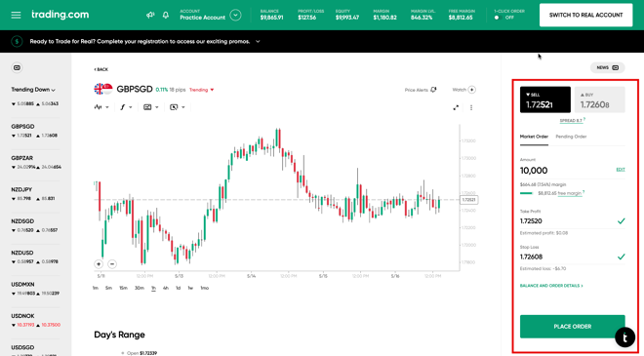The width and height of the screenshot is (644, 356).
Task: Select NZDSGD in the instrument list
Action: [36, 225]
